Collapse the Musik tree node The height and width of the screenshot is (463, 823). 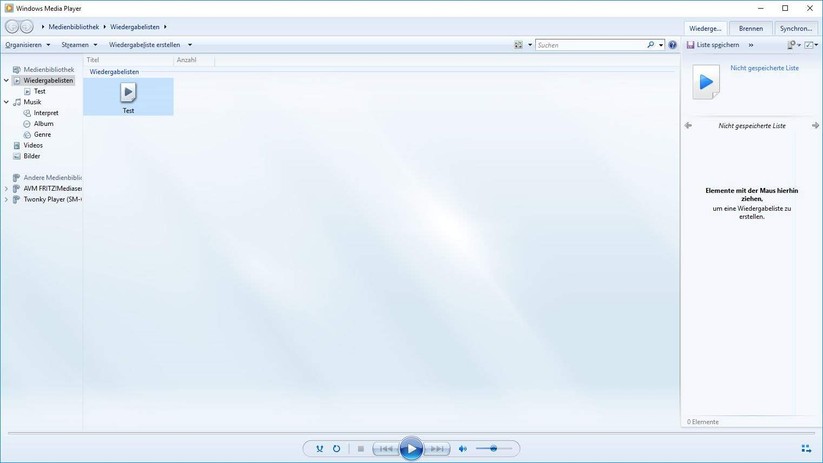point(6,102)
